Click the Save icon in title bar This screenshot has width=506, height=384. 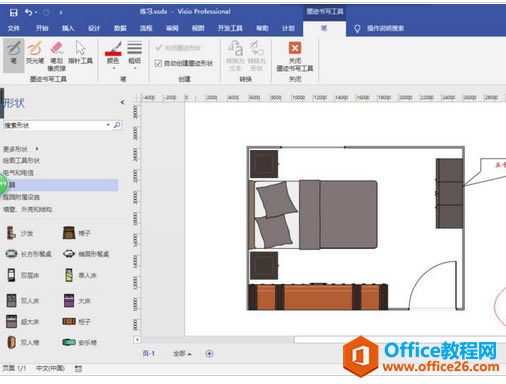[13, 13]
